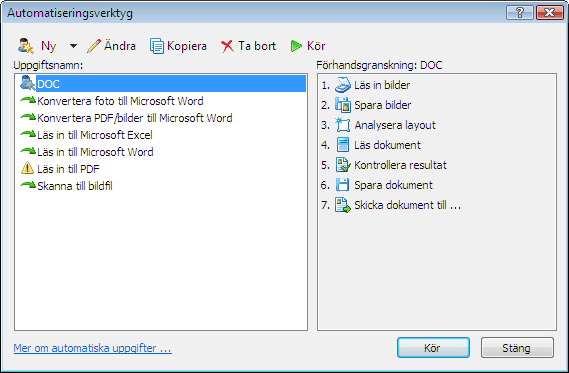
Task: Select Konvertera foto till Microsoft Word
Action: coord(120,101)
